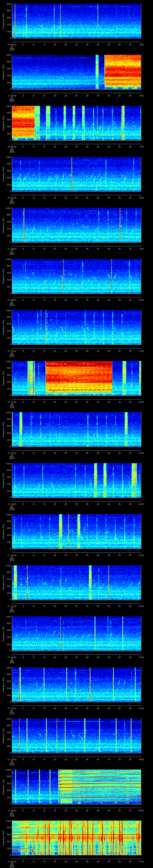Select the spectrogram panel starting at 21:14:00
This screenshot has height=868, width=153.
pyautogui.click(x=77, y=531)
